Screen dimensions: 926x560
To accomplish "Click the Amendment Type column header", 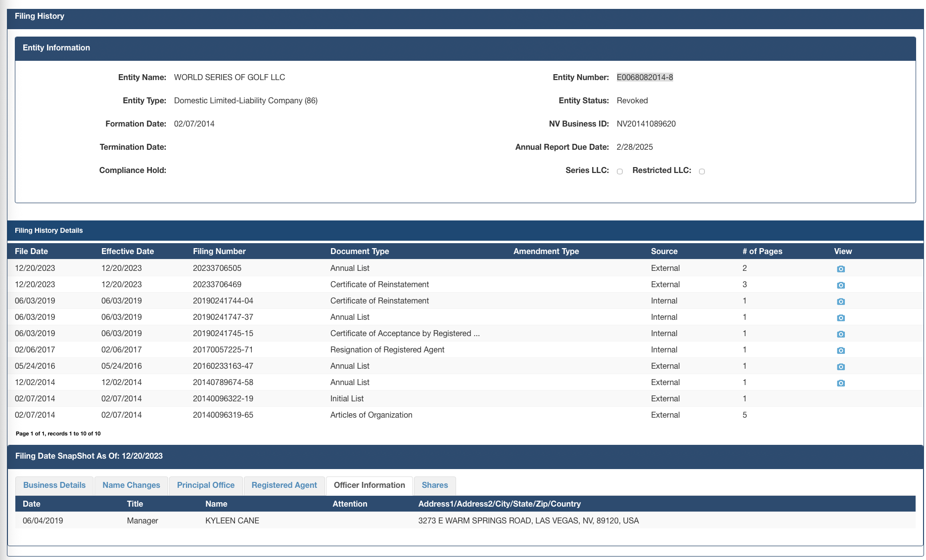I will point(546,251).
